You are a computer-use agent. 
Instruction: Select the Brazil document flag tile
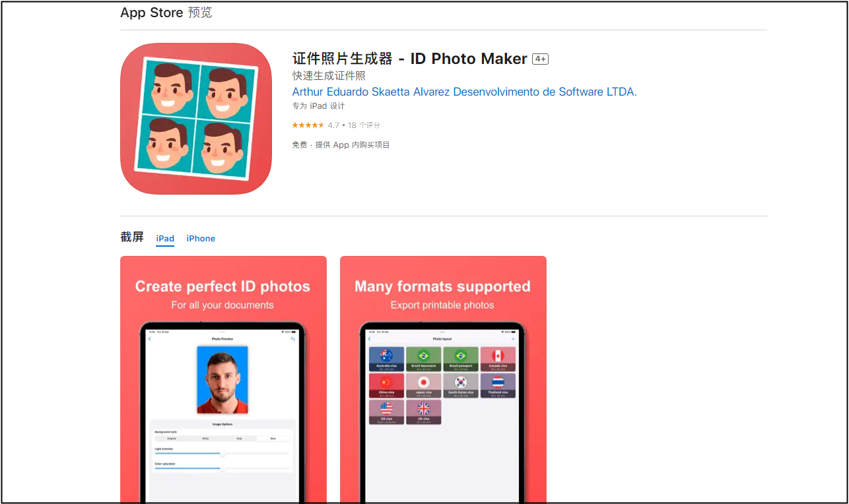423,359
